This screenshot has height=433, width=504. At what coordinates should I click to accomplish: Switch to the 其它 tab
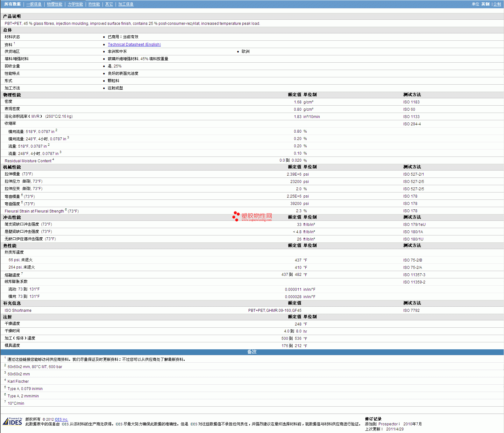(x=109, y=4)
